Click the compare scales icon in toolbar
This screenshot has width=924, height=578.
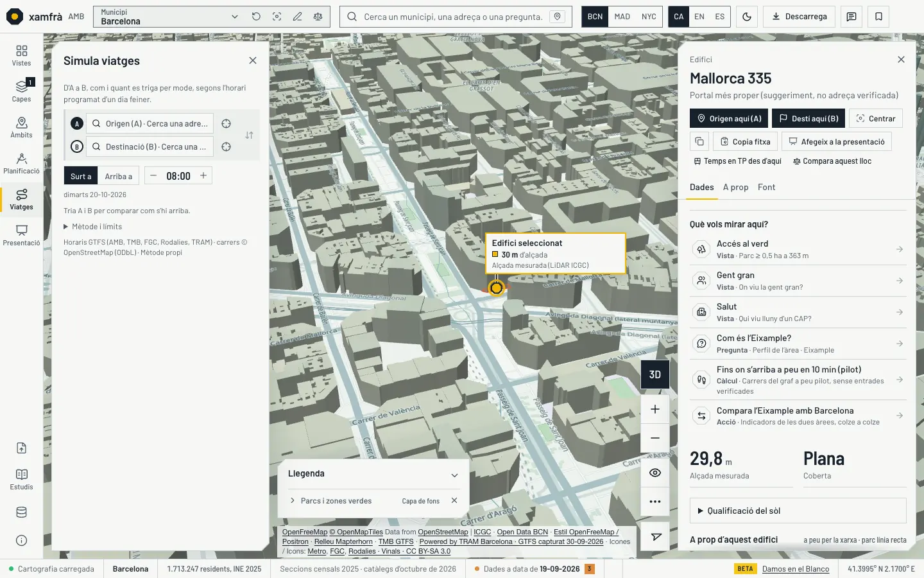coord(318,17)
